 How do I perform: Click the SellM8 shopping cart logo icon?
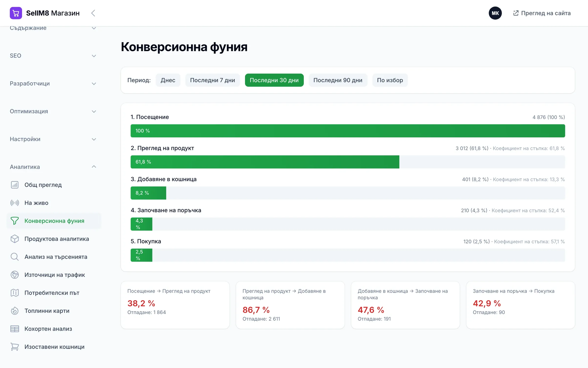tap(16, 13)
